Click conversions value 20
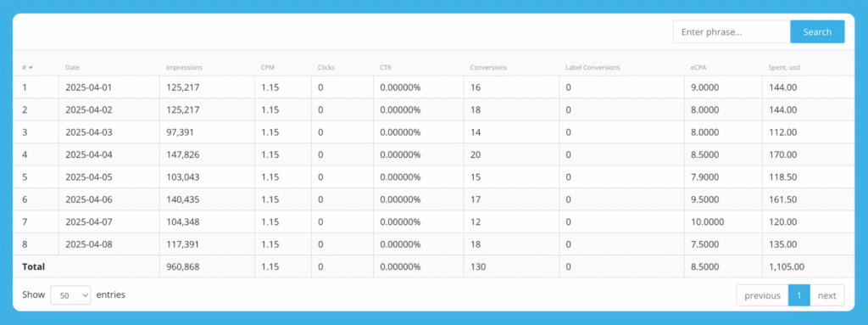Image resolution: width=868 pixels, height=325 pixels. [476, 154]
